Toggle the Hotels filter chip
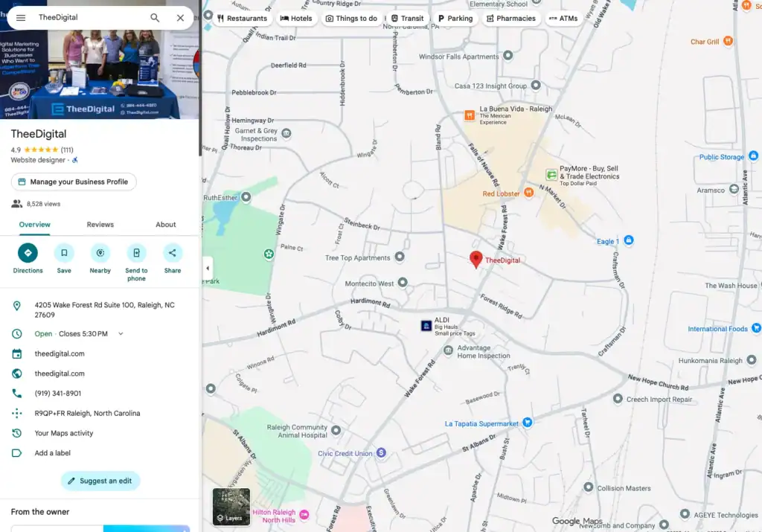This screenshot has width=762, height=532. pyautogui.click(x=296, y=18)
